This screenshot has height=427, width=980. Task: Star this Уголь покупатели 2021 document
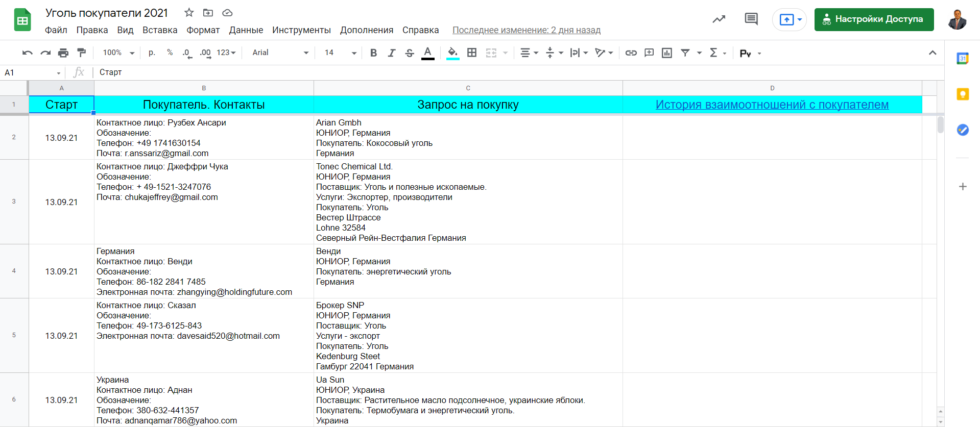tap(189, 13)
